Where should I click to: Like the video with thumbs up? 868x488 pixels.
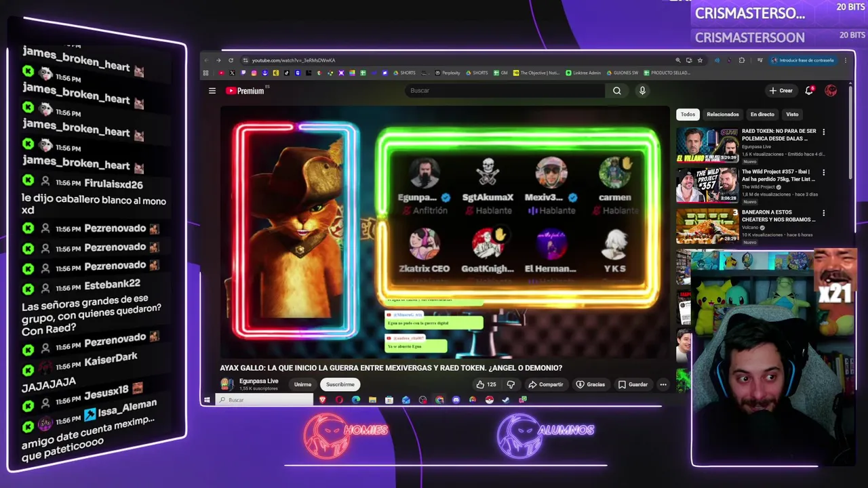(x=480, y=384)
